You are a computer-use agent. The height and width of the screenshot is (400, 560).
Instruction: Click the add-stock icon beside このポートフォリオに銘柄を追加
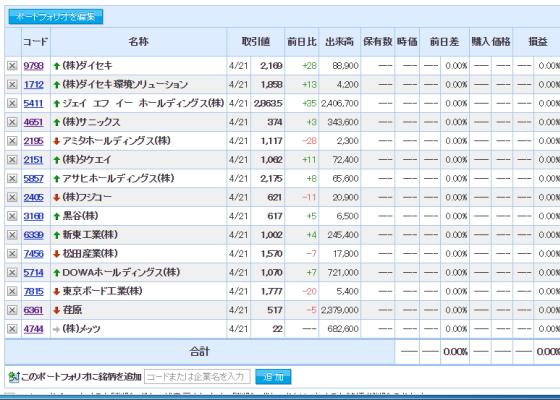[x=14, y=377]
